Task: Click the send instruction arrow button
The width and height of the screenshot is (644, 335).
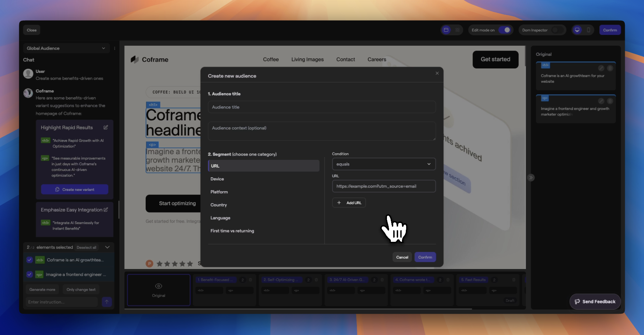Action: point(107,302)
